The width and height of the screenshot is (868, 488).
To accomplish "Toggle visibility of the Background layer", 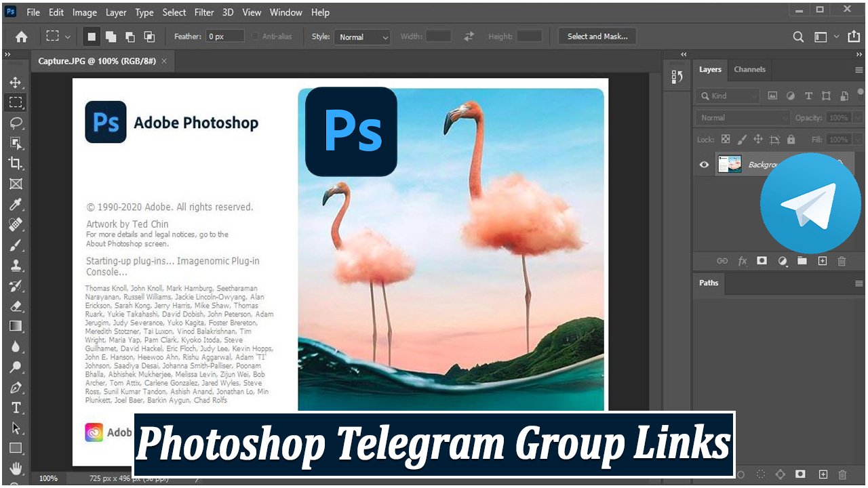I will (704, 164).
